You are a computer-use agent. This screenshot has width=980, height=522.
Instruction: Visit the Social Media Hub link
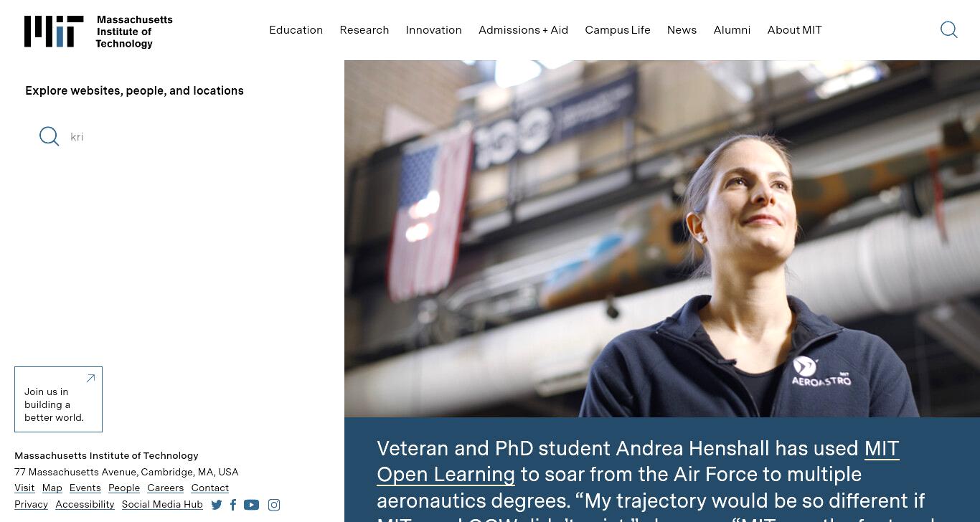tap(162, 505)
